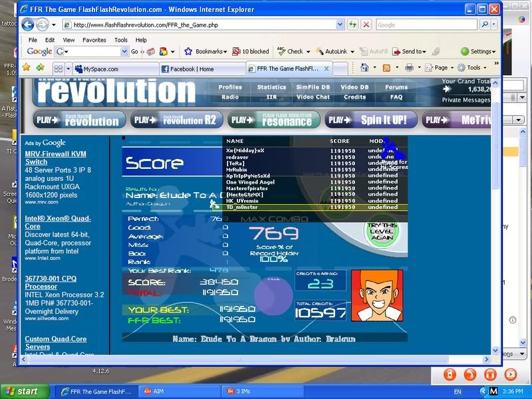Click the Home icon in command bar
The width and height of the screenshot is (532, 399).
tap(364, 68)
